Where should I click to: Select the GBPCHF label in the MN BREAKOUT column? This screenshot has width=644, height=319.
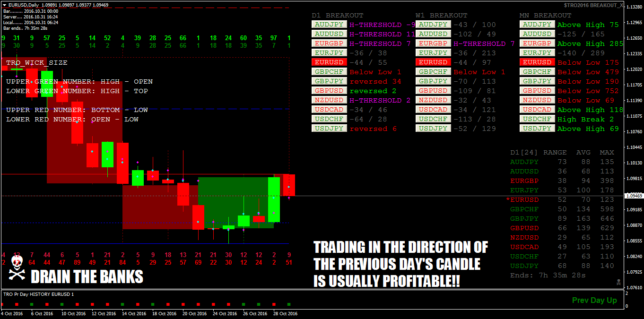coord(537,71)
